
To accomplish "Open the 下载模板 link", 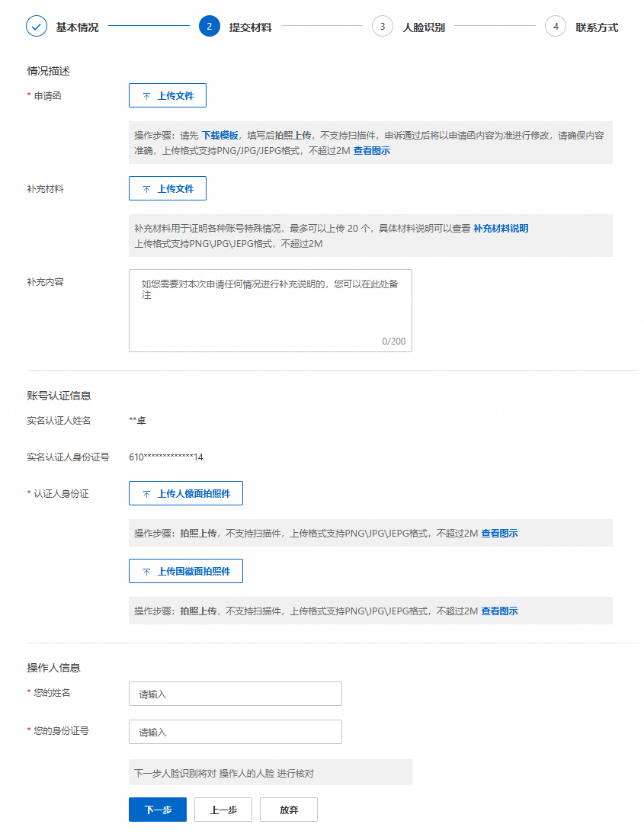I will point(219,136).
